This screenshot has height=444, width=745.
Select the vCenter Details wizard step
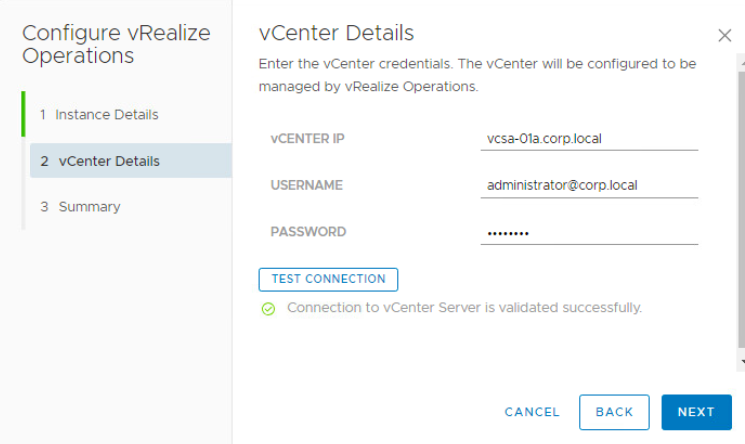(108, 161)
